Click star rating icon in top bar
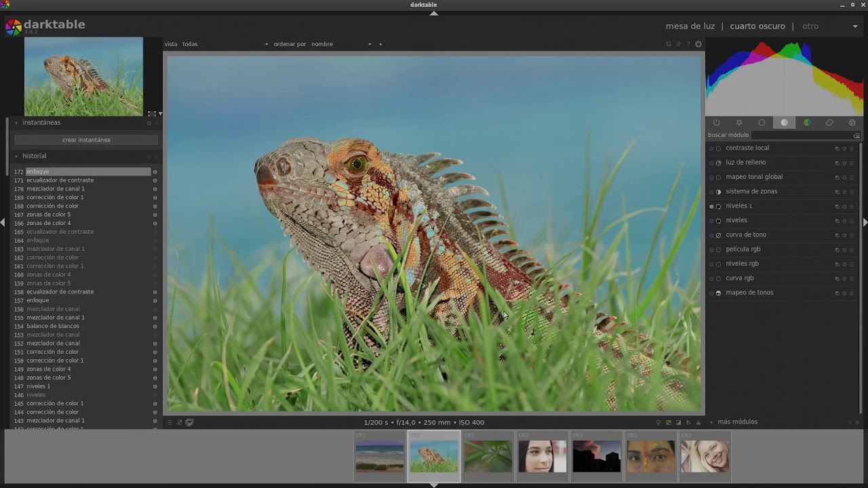The height and width of the screenshot is (488, 868). point(678,44)
